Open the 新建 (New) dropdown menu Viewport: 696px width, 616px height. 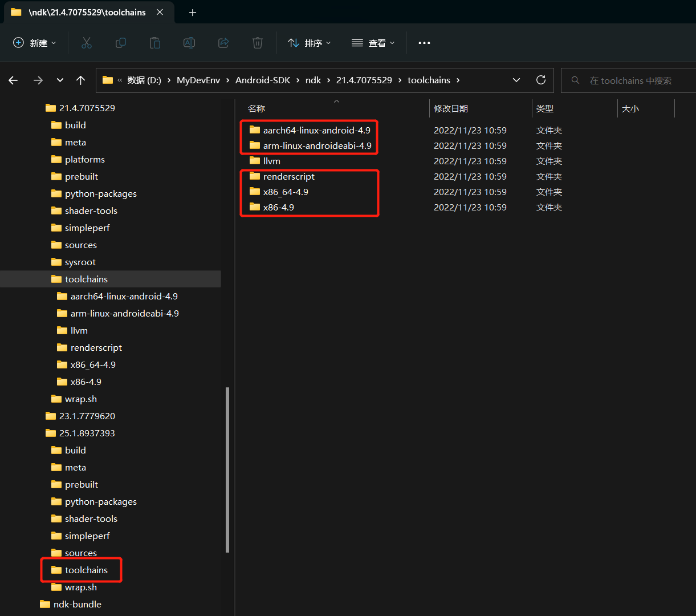[x=35, y=43]
